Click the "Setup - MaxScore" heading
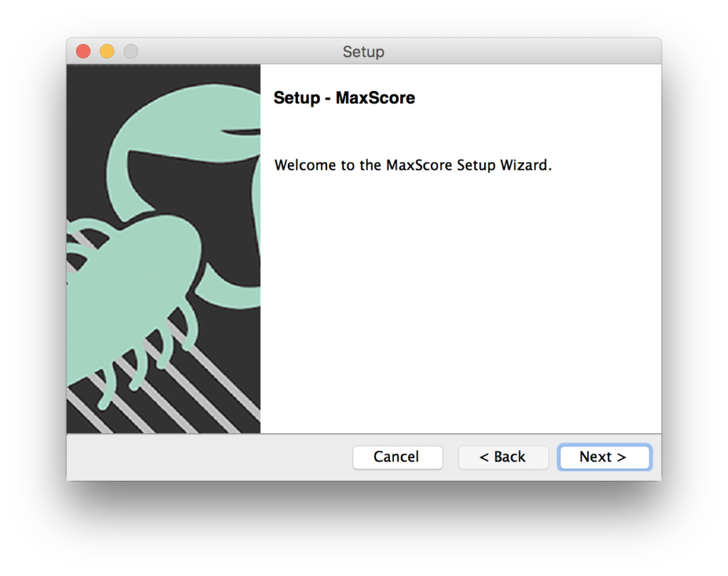 [344, 97]
